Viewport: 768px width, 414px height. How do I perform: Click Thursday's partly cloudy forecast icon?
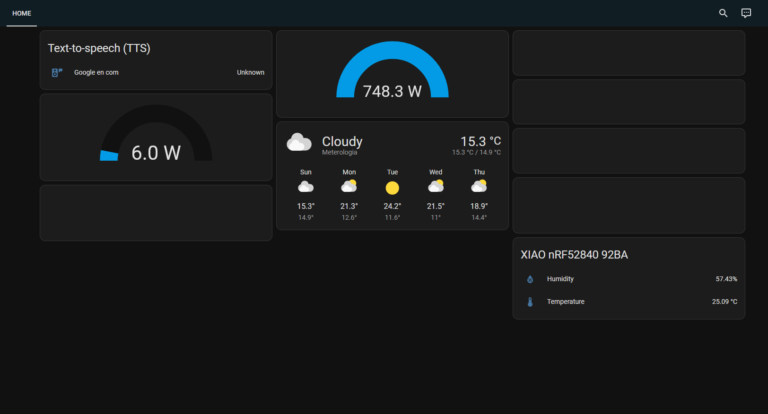pos(479,187)
